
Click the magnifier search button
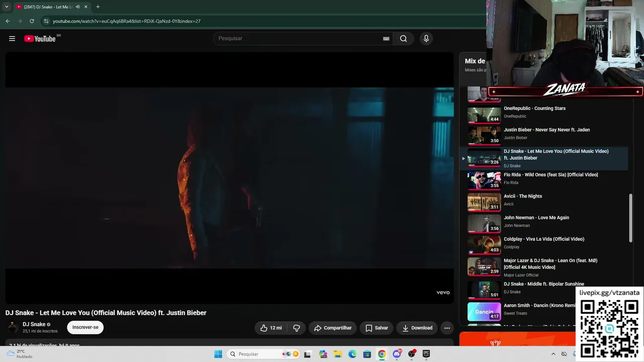404,39
